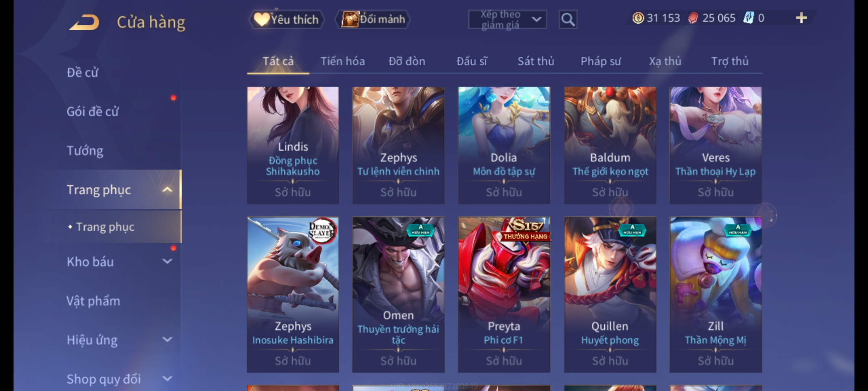Tap the blue voucher currency icon
868x391 pixels.
tap(748, 18)
